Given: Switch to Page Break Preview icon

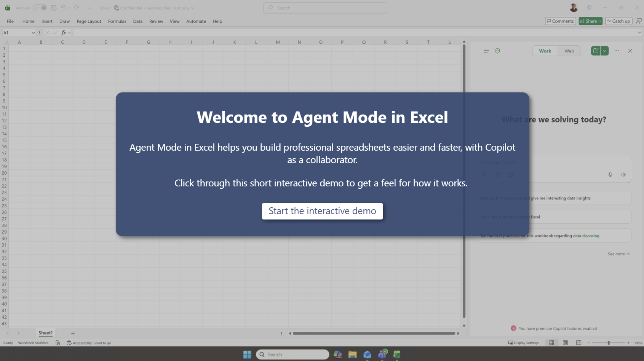Looking at the screenshot, I should click(x=578, y=343).
